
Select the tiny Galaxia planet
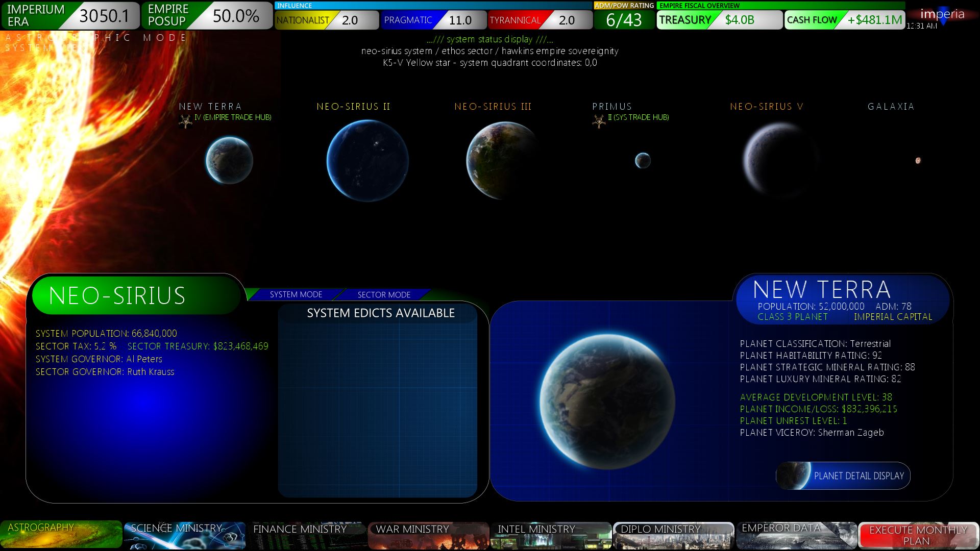[x=918, y=161]
